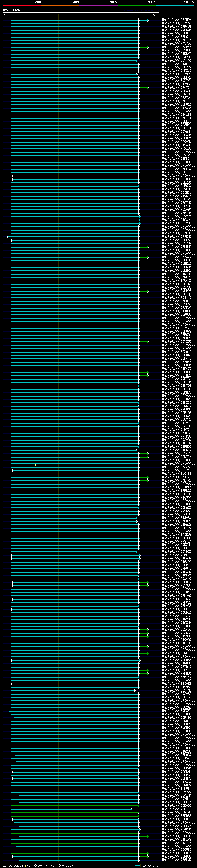
Task: Click the UniRef100_C1N816 label
Action: 177,104
